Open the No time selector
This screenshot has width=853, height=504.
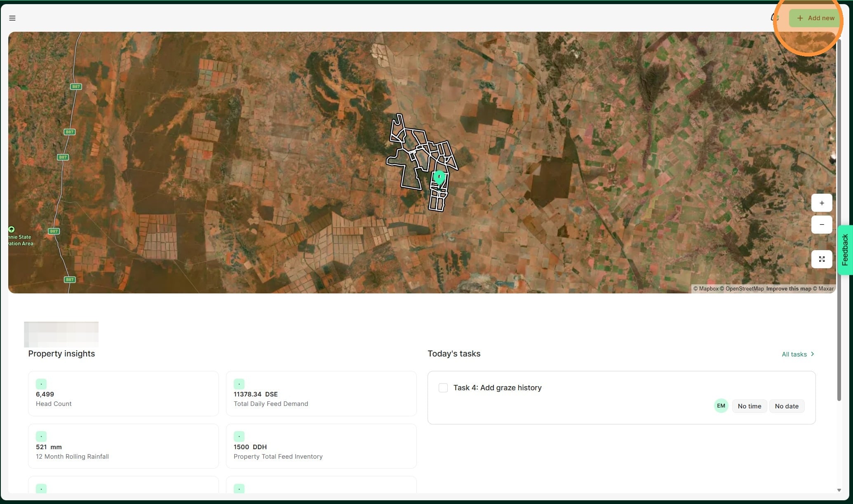click(x=749, y=406)
